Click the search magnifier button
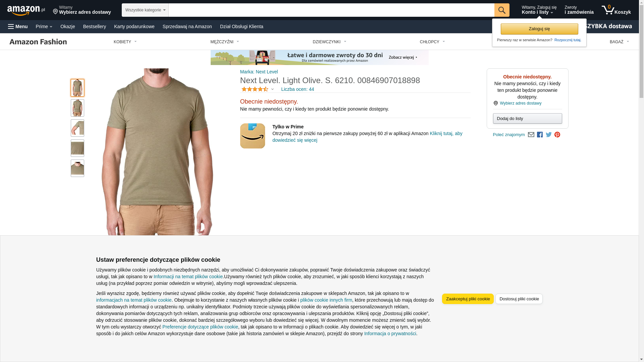644x362 pixels. (501, 10)
